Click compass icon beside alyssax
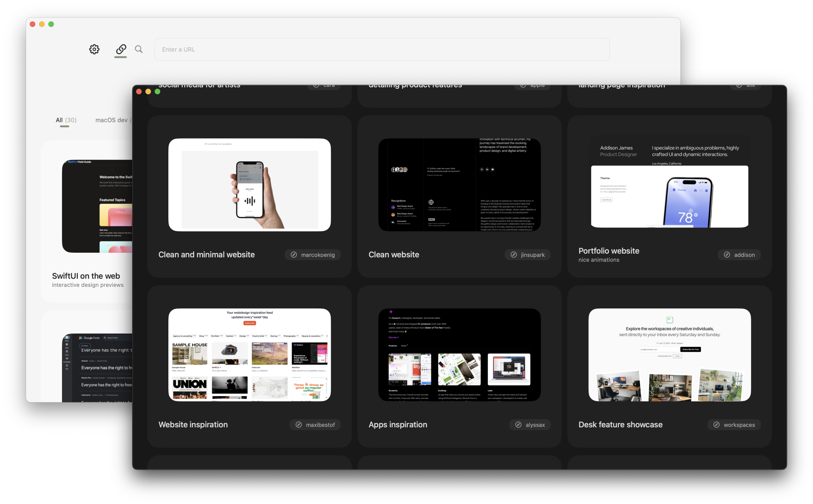 pos(518,425)
